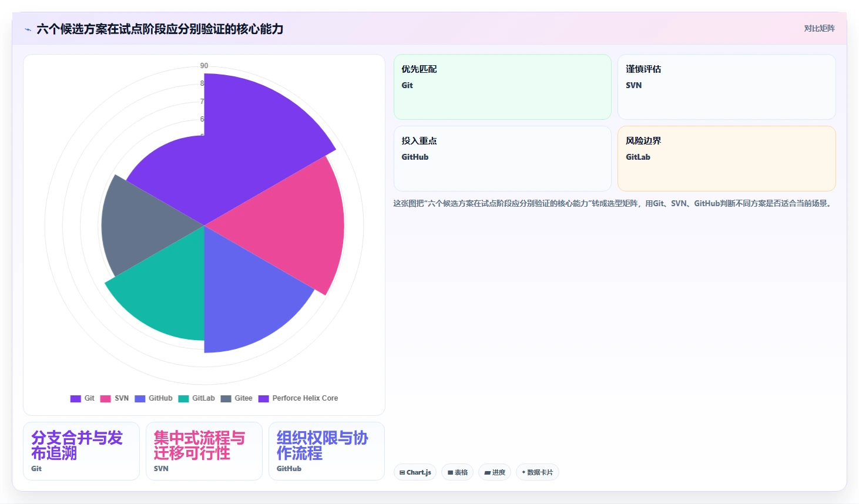Open the 谨慎评估 SVN card
The image size is (859, 504).
pos(726,87)
